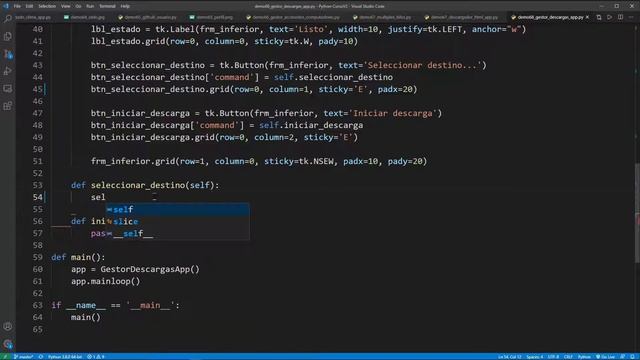Click the Open Changes icon beside tabs

tap(599, 17)
